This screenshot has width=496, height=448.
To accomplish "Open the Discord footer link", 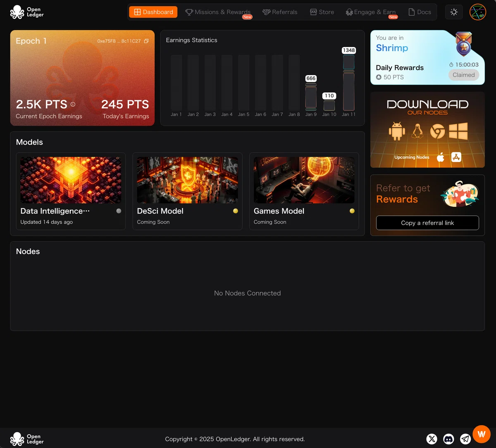I will (x=448, y=439).
